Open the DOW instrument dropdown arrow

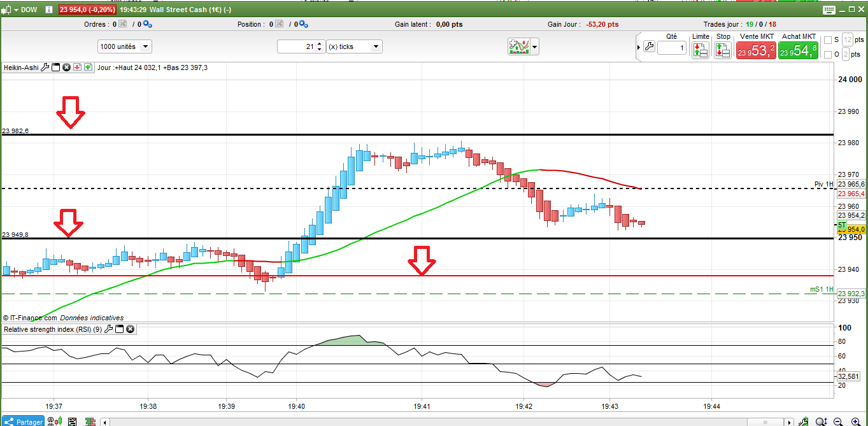coord(16,10)
